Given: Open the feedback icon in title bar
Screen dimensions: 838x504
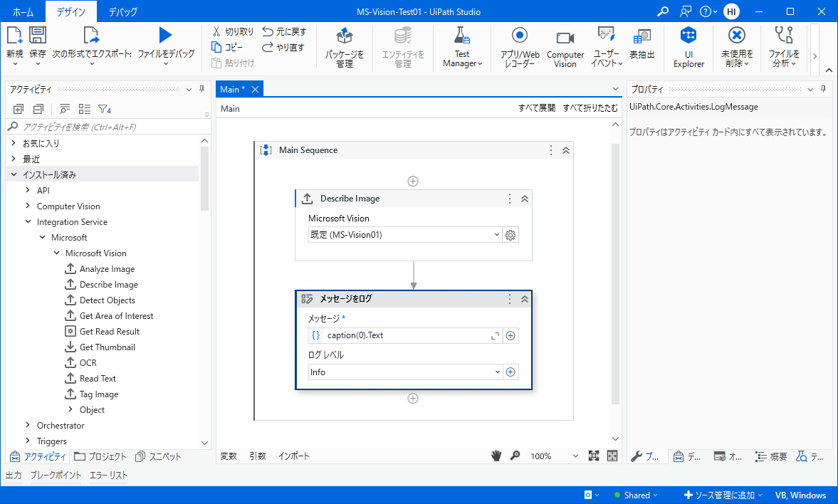Looking at the screenshot, I should point(685,11).
